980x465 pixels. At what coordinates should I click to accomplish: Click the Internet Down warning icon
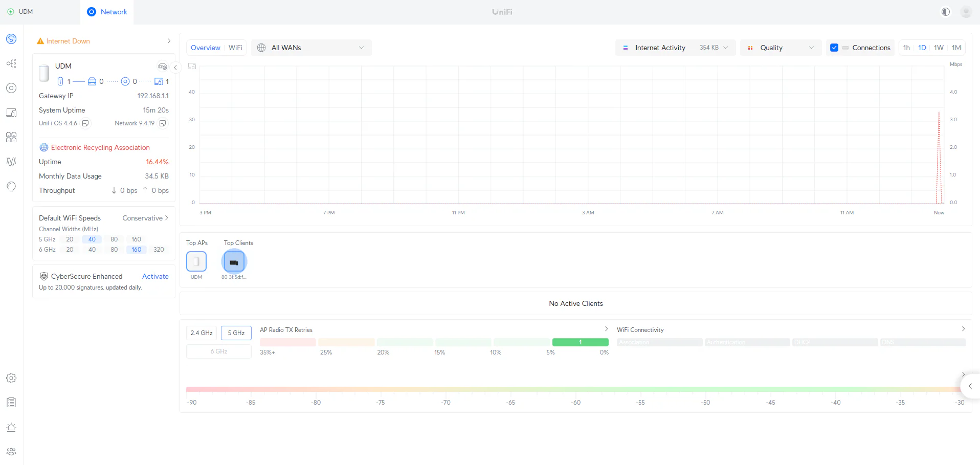click(40, 41)
